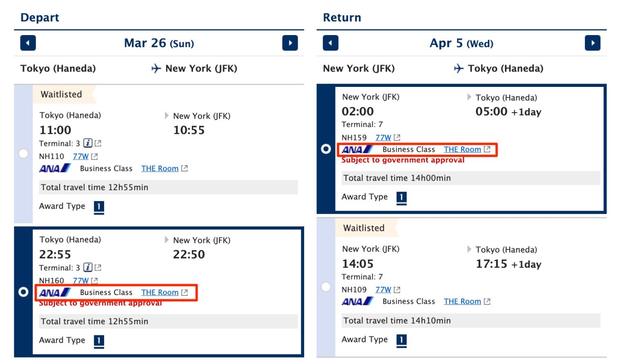Click the external link icon beside NH160's THE Room

[185, 292]
